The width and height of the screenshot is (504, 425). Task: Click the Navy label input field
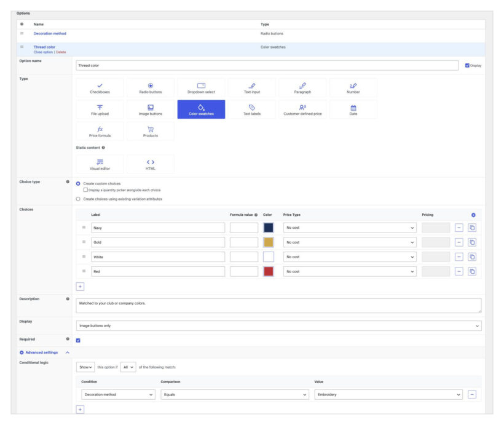coord(158,228)
